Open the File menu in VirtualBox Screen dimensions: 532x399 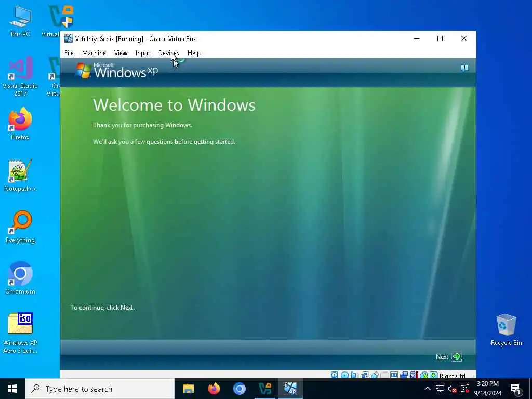pyautogui.click(x=69, y=53)
